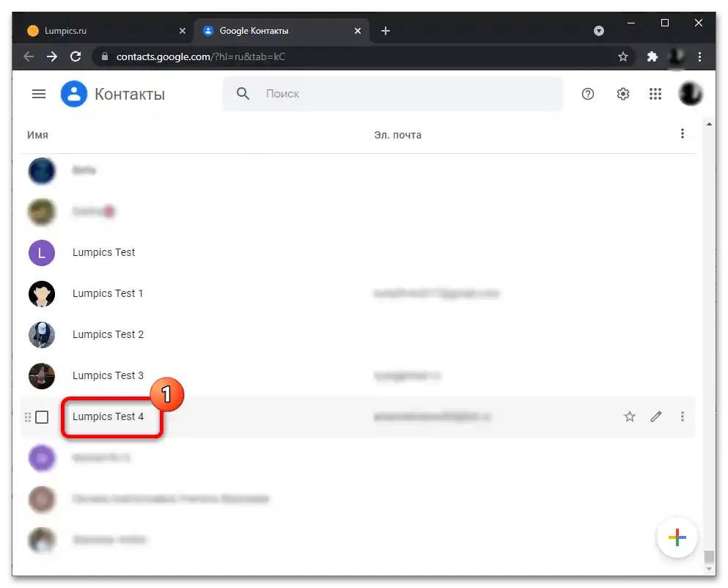
Task: View site security lock info
Action: [x=105, y=56]
